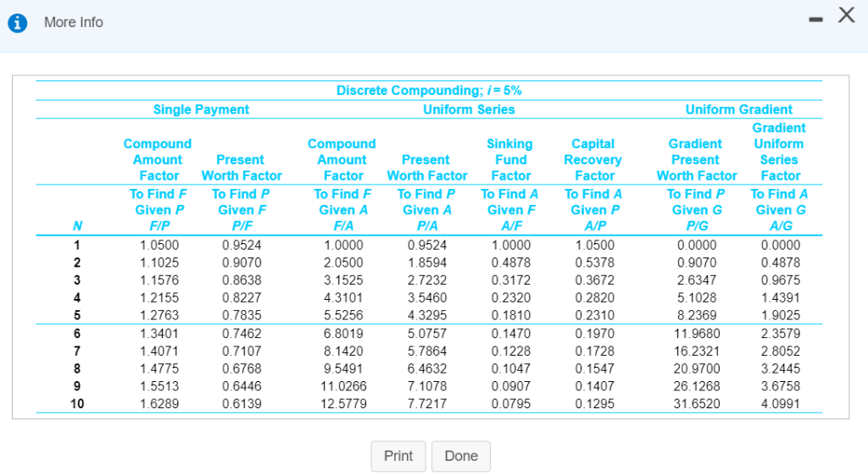
Task: Click the value 0.0795 in row 10
Action: click(x=511, y=403)
